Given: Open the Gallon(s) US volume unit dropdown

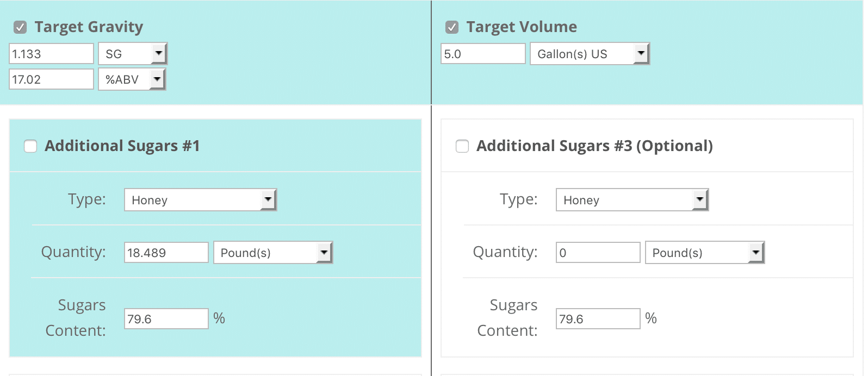Looking at the screenshot, I should point(590,54).
